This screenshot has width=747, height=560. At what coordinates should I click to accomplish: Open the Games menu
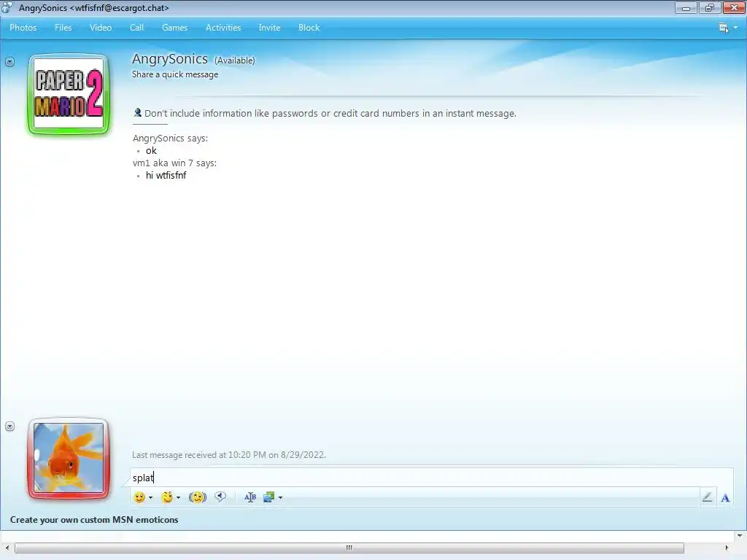(x=174, y=28)
